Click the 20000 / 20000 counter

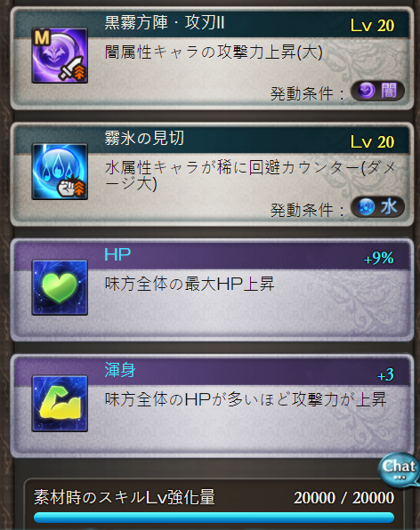(x=343, y=498)
